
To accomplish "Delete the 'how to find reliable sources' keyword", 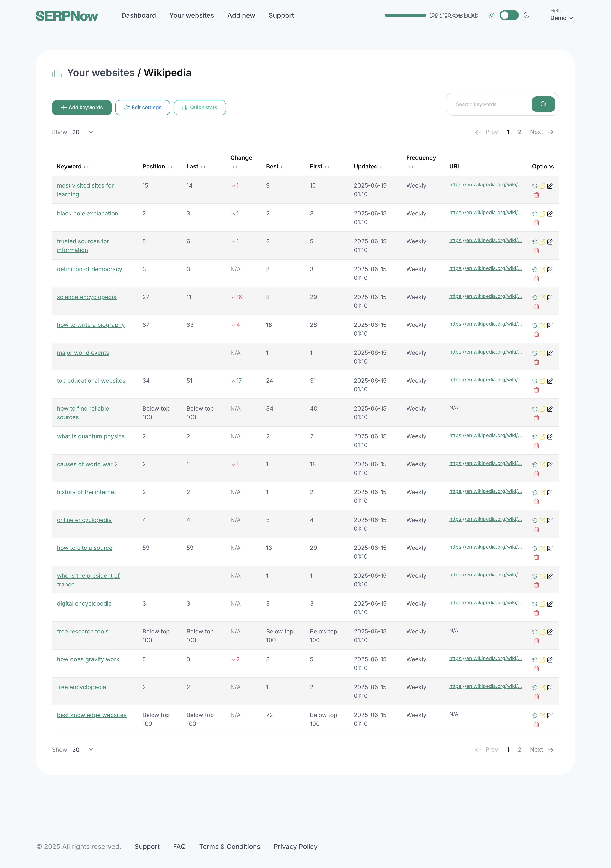I will coord(537,418).
